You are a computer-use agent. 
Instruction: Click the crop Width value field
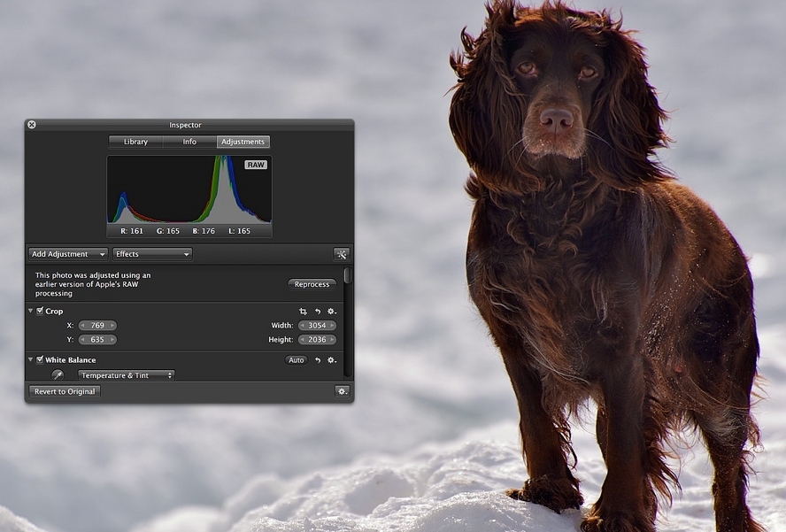[317, 326]
